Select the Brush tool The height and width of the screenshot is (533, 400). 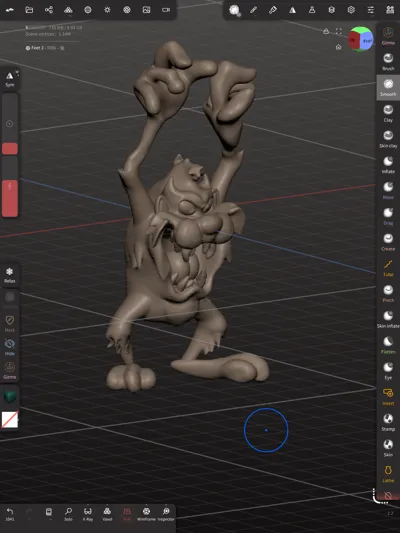pyautogui.click(x=388, y=62)
